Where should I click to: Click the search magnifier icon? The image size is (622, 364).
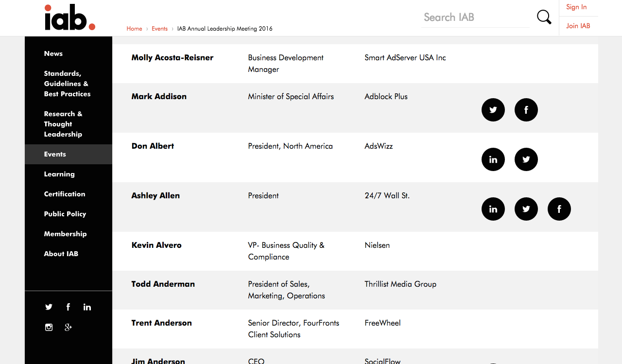coord(544,17)
